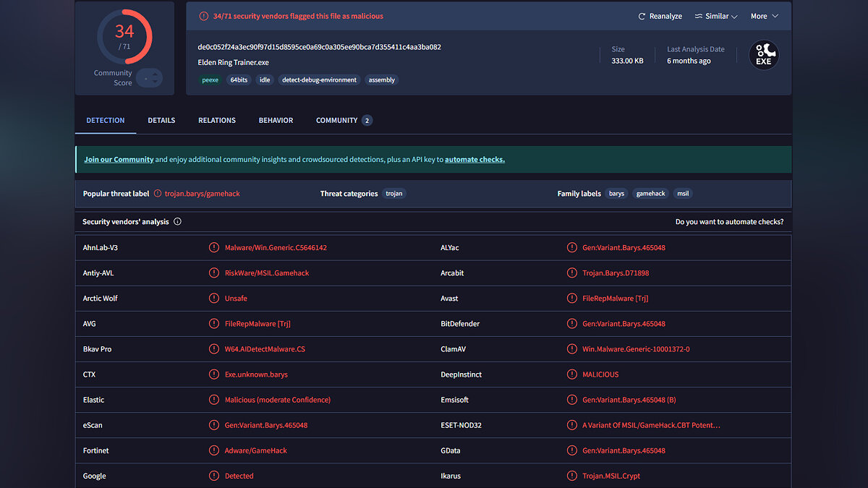
Task: Go to the Behavior tab
Action: pyautogui.click(x=276, y=120)
